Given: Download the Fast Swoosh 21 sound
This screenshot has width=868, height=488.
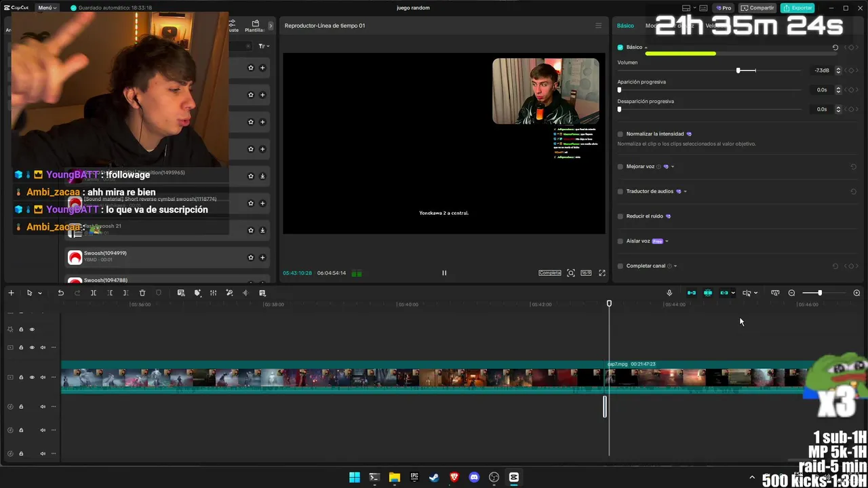Looking at the screenshot, I should pos(262,230).
